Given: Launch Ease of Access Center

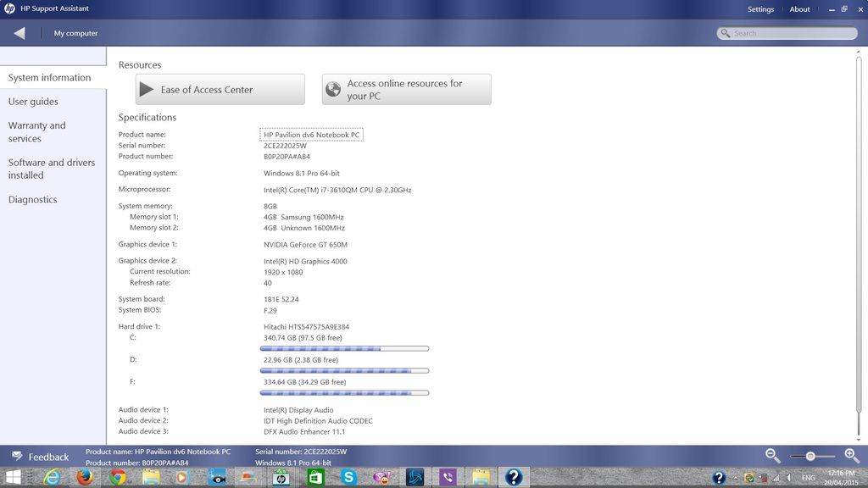Looking at the screenshot, I should click(220, 90).
